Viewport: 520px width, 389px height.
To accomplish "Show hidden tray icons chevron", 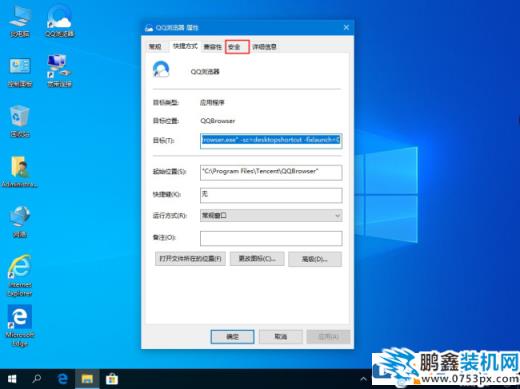I will click(363, 379).
